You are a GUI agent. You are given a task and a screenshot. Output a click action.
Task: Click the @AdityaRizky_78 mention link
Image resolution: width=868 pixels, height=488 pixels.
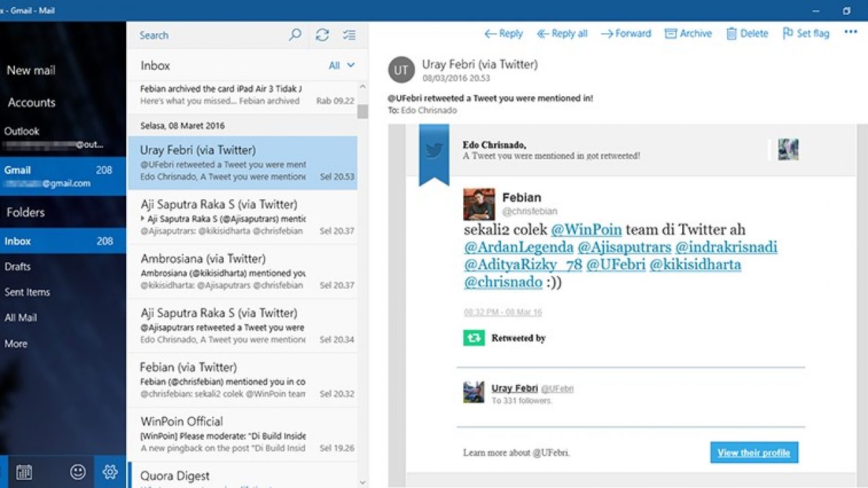point(523,264)
